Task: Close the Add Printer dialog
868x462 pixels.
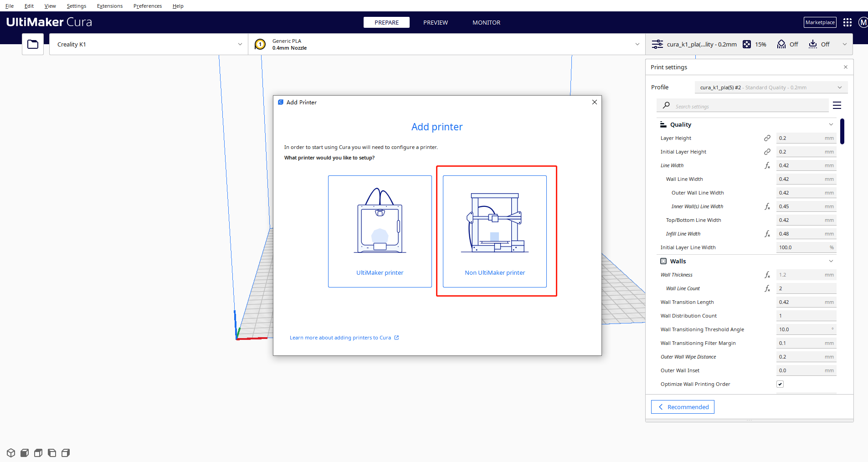Action: click(595, 102)
